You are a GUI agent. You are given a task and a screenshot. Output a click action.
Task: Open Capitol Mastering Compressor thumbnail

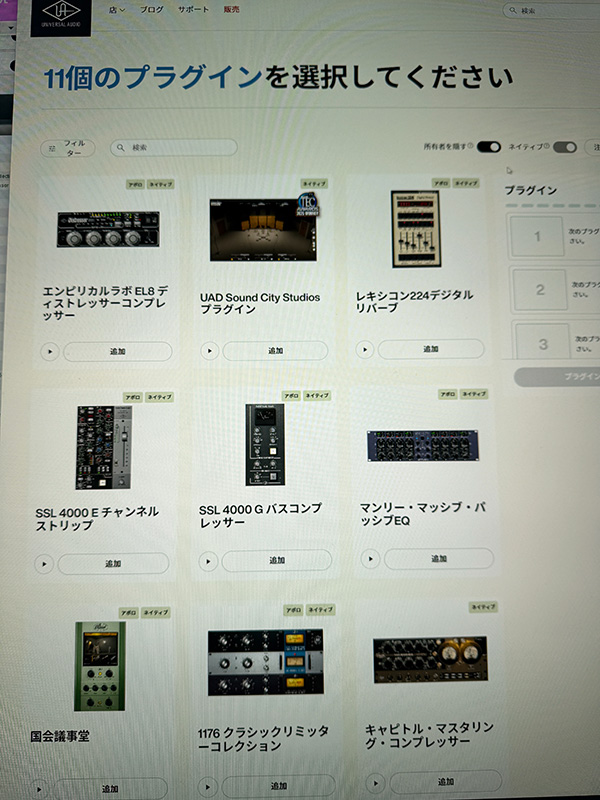pyautogui.click(x=430, y=659)
